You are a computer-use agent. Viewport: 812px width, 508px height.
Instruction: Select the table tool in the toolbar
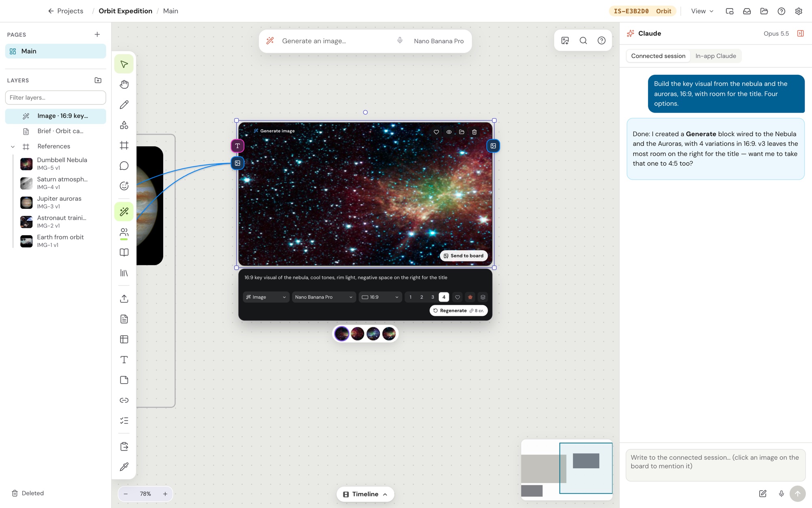(124, 339)
